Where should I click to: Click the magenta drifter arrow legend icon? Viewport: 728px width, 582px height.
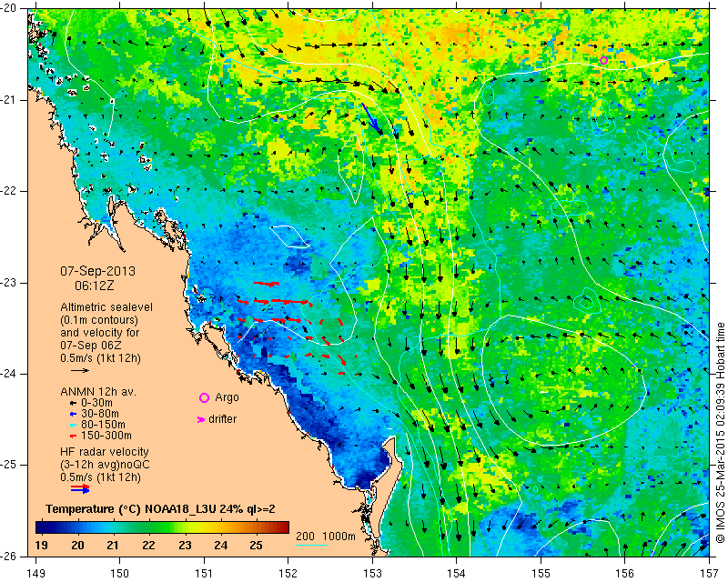point(201,419)
